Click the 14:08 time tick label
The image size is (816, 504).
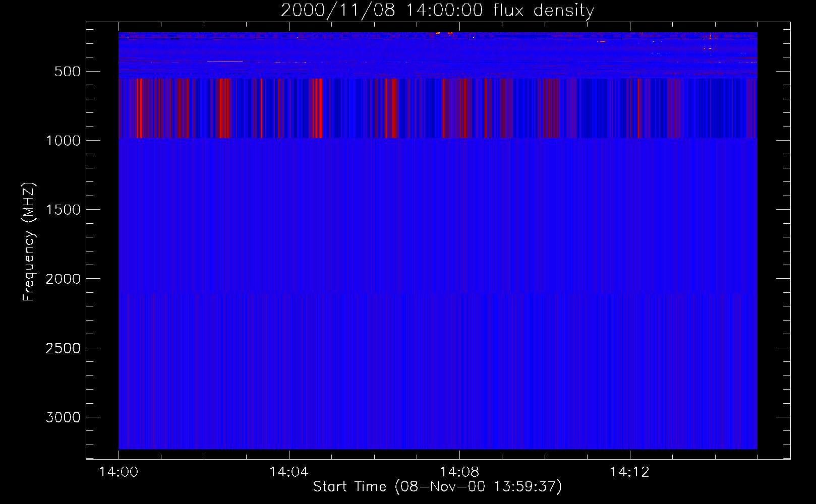click(459, 472)
